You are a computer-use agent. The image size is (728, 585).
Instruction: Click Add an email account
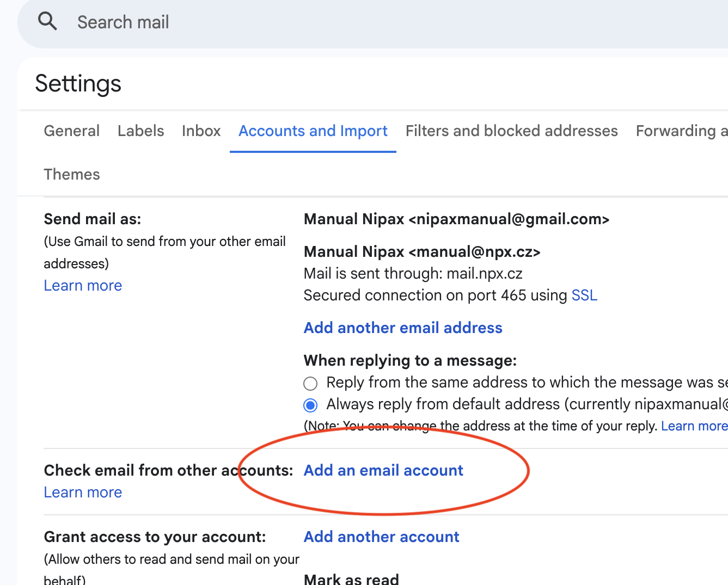(383, 471)
